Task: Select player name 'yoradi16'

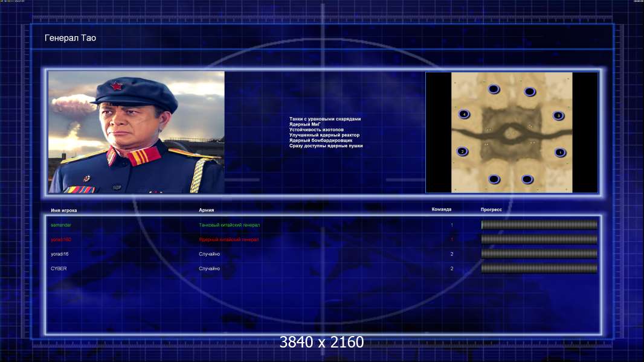Action: pyautogui.click(x=60, y=254)
